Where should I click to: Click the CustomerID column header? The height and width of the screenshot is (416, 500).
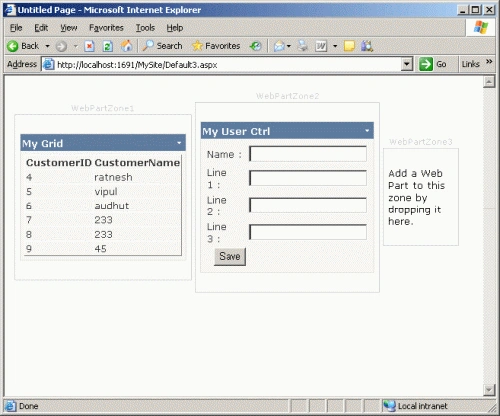[x=59, y=163]
